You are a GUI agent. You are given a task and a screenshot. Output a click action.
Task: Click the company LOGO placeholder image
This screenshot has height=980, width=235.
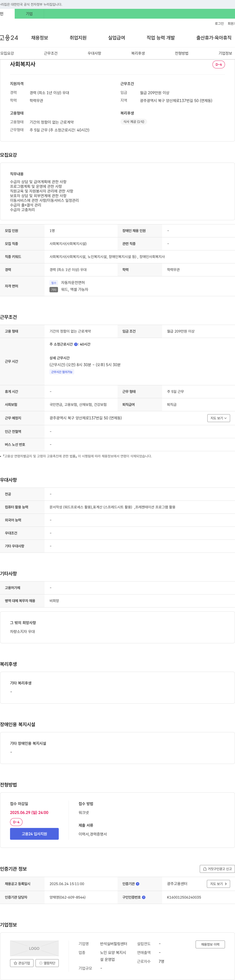(x=34, y=948)
